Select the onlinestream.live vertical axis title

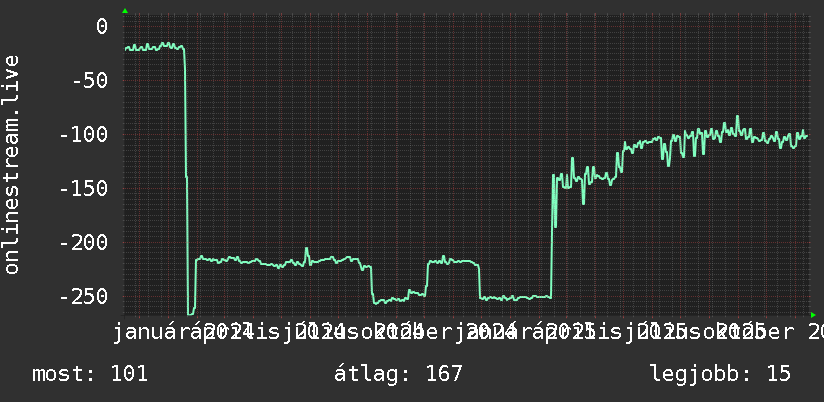[x=11, y=164]
